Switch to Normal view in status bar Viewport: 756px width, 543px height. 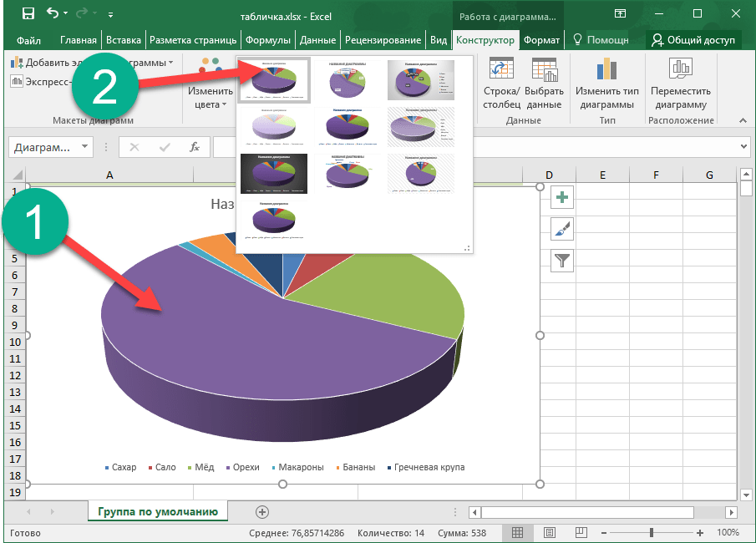518,533
